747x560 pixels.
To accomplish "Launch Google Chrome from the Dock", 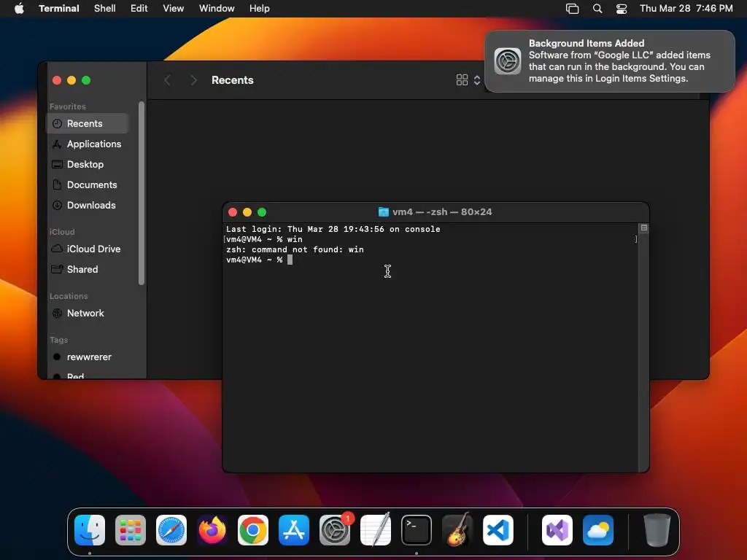I will 253,530.
